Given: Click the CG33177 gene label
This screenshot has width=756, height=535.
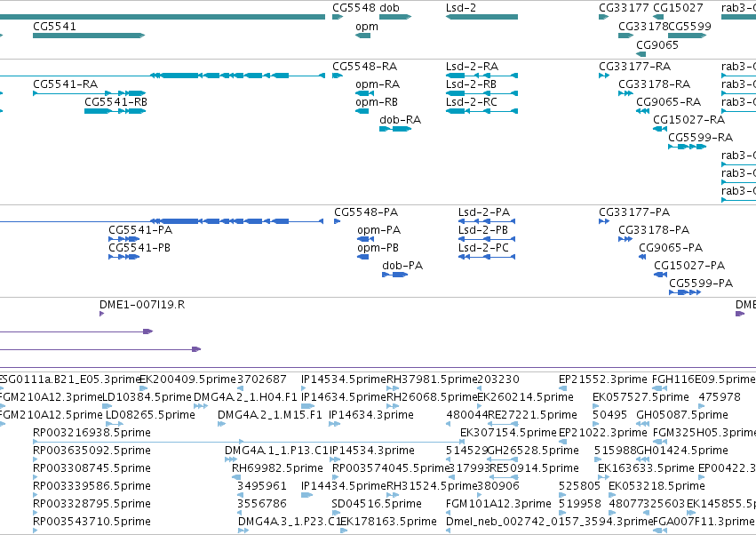Looking at the screenshot, I should [624, 8].
